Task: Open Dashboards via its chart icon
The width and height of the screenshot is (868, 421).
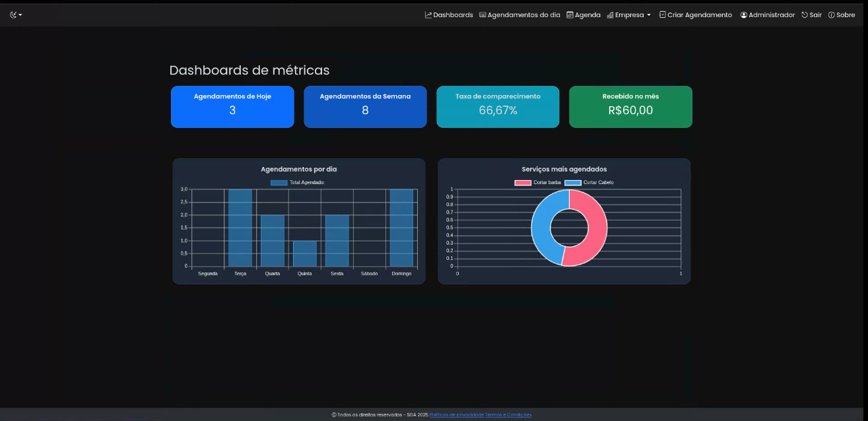Action: (x=428, y=15)
